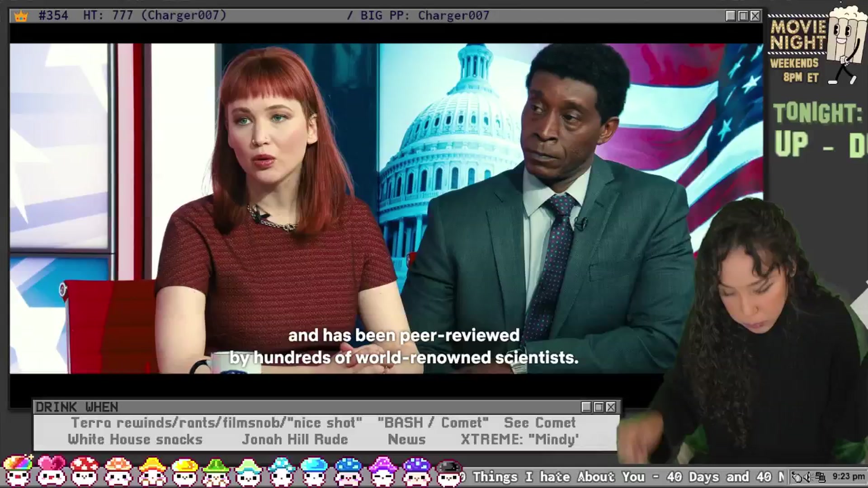Click the dark blue spotted mushroom character

[x=348, y=471]
